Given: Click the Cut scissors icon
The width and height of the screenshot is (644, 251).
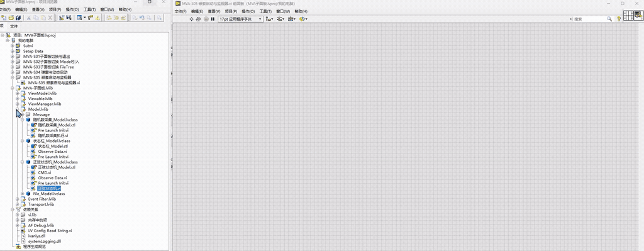Looking at the screenshot, I should tap(28, 18).
